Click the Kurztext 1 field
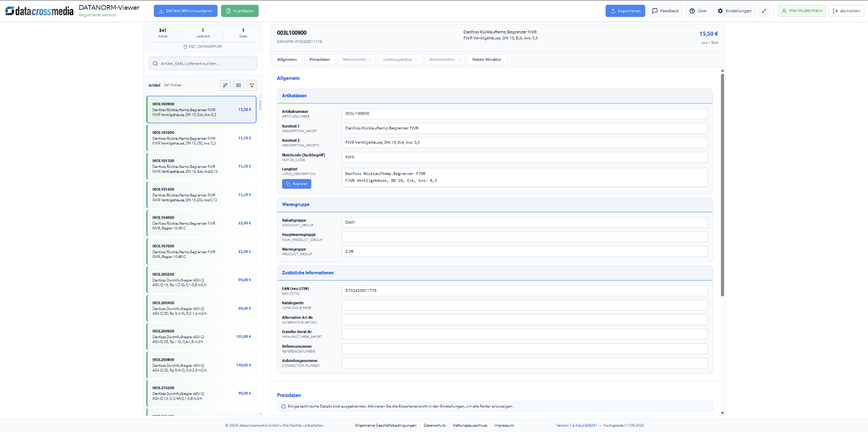This screenshot has width=868, height=432. pyautogui.click(x=524, y=128)
